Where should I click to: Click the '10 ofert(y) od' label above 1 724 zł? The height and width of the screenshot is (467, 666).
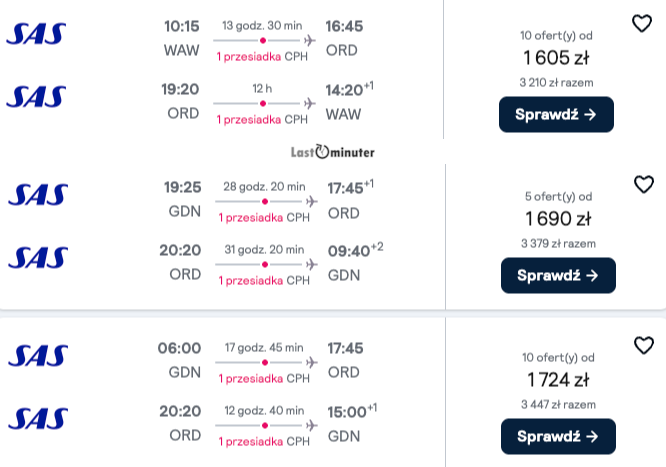click(x=558, y=358)
